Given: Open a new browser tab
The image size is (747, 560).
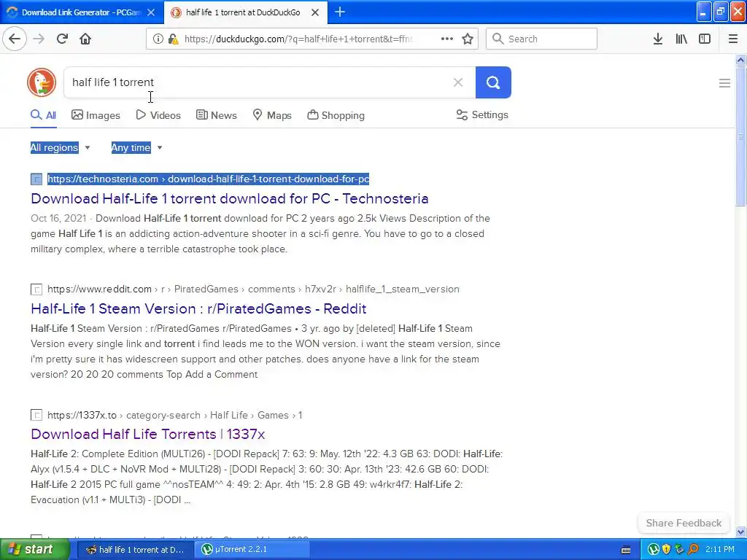Looking at the screenshot, I should [340, 12].
